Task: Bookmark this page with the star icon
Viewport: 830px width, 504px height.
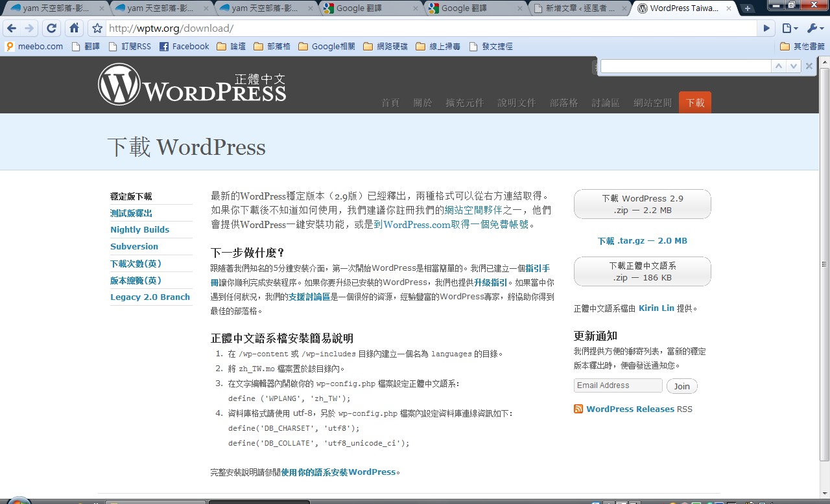Action: tap(97, 29)
